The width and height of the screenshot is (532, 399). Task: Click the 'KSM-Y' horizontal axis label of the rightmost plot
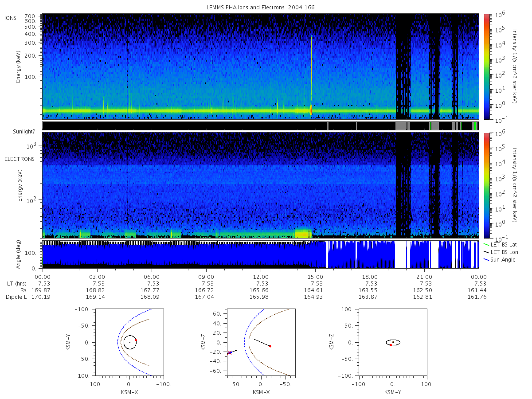[392, 392]
